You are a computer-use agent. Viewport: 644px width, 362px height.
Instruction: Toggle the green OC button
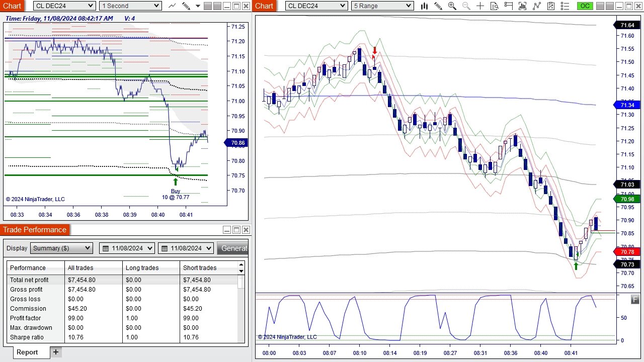point(585,6)
